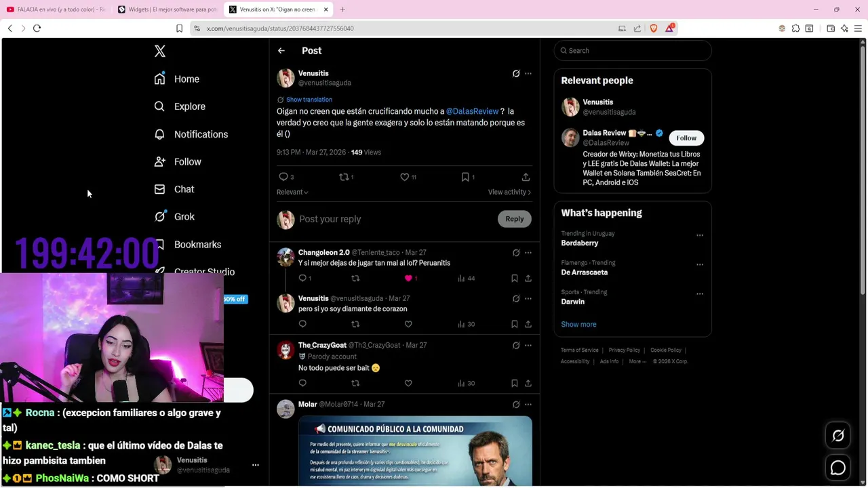Open more options on The_CrazyGoat reply
This screenshot has height=488, width=868.
coord(528,346)
